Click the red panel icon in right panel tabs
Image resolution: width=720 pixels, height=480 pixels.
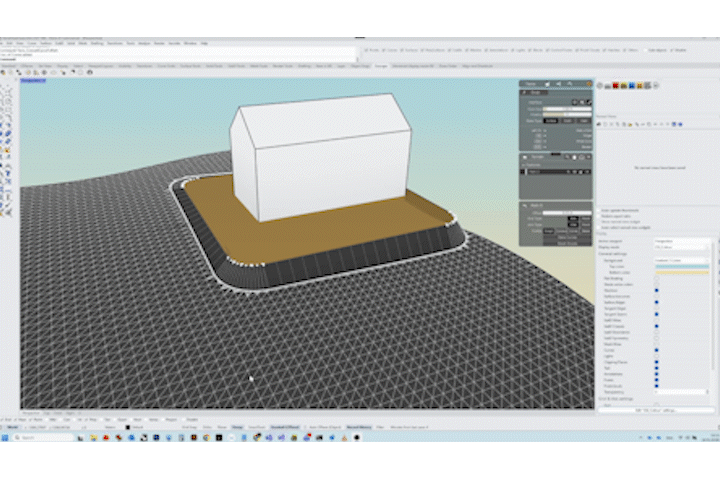pos(617,86)
